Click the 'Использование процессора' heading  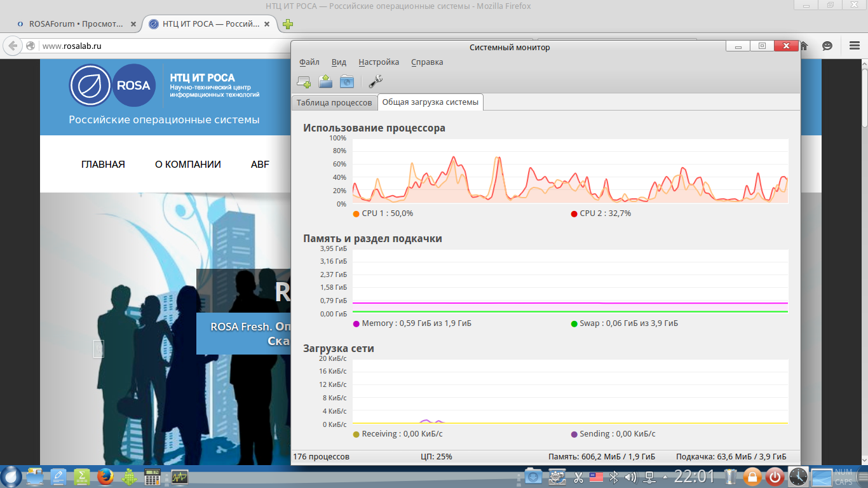point(374,128)
